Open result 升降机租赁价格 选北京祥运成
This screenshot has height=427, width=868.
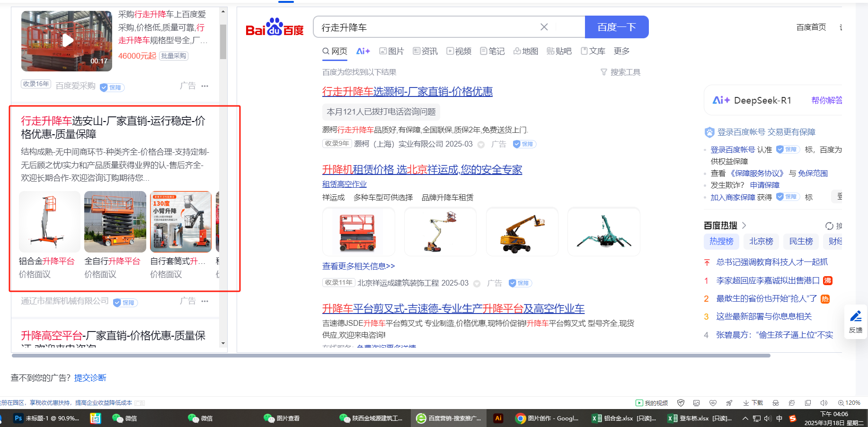coord(422,170)
